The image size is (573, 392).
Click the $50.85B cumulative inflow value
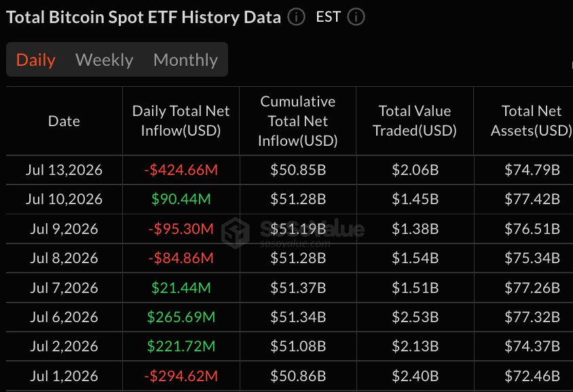tap(298, 170)
